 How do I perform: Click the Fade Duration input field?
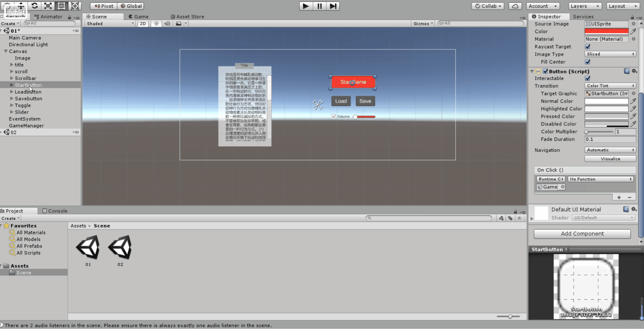pos(610,139)
